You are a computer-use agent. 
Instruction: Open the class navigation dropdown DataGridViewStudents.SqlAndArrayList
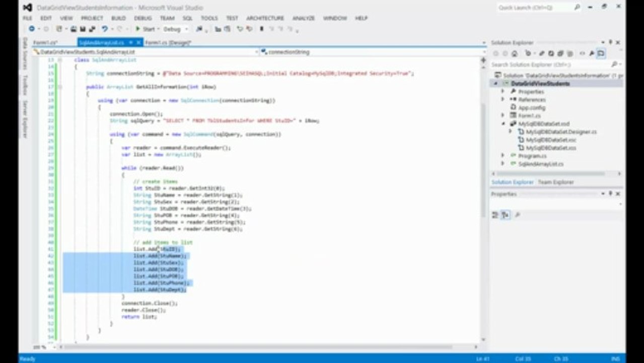tap(146, 52)
